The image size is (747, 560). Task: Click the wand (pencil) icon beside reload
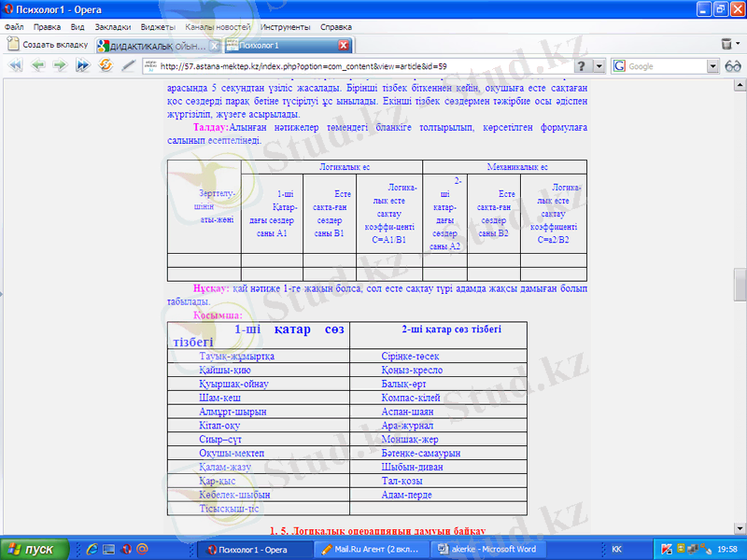coord(128,66)
